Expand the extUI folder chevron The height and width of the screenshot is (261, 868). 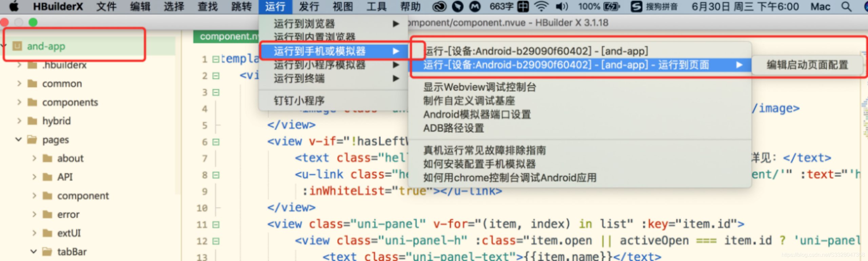(x=34, y=233)
